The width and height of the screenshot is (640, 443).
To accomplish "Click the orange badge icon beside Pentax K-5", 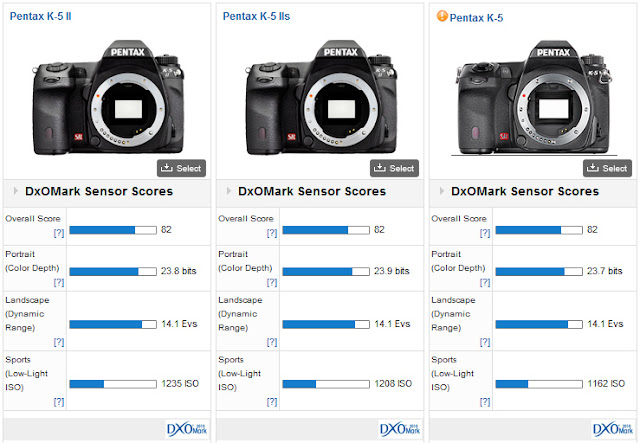I will coord(442,16).
